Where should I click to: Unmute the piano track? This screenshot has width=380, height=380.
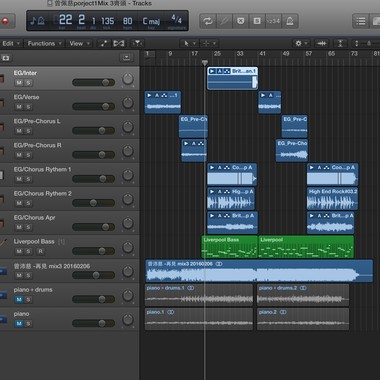(19, 323)
